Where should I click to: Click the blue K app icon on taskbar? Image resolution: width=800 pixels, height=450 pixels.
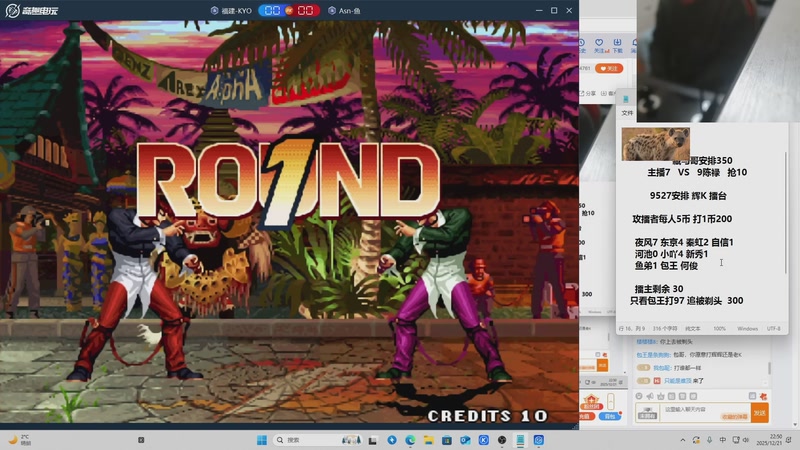(x=484, y=440)
